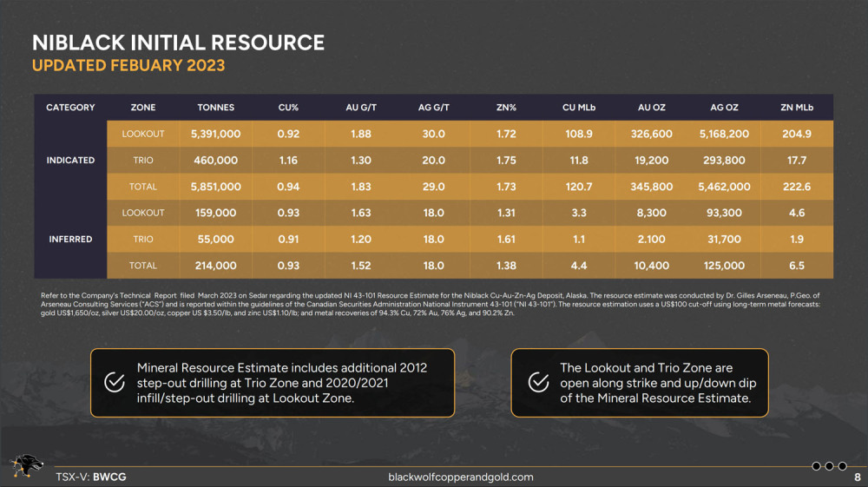Click CU% value 1.16

tap(288, 160)
